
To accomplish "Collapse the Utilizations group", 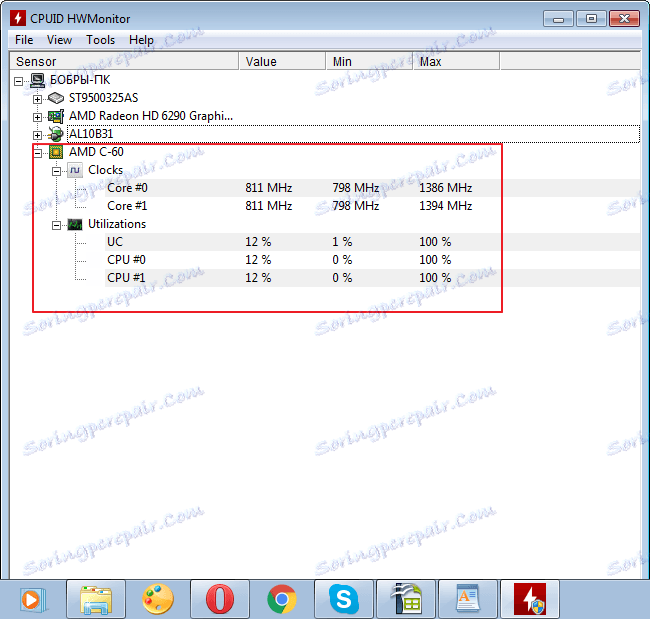I will click(56, 225).
